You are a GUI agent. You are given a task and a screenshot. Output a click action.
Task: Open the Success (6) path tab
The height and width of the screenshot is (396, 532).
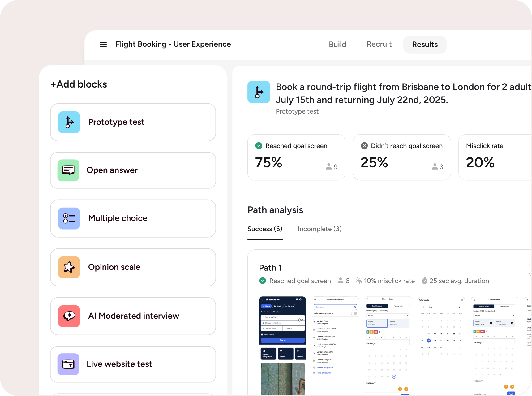tap(265, 229)
